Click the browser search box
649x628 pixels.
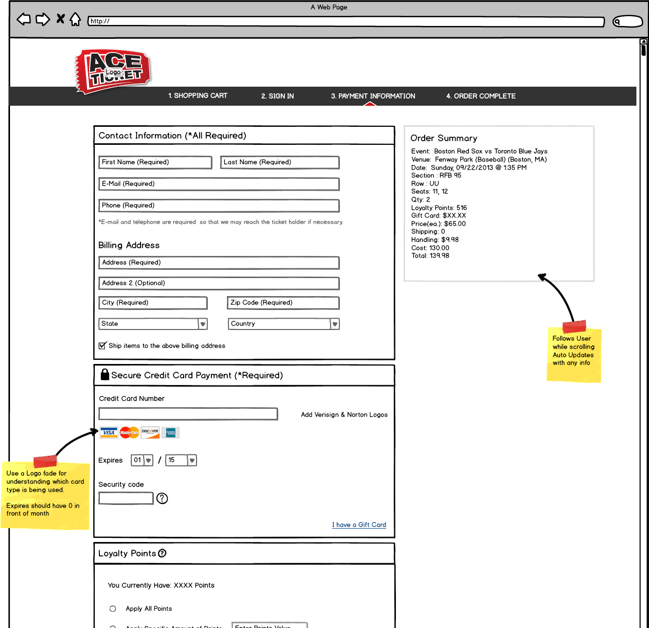(x=627, y=22)
